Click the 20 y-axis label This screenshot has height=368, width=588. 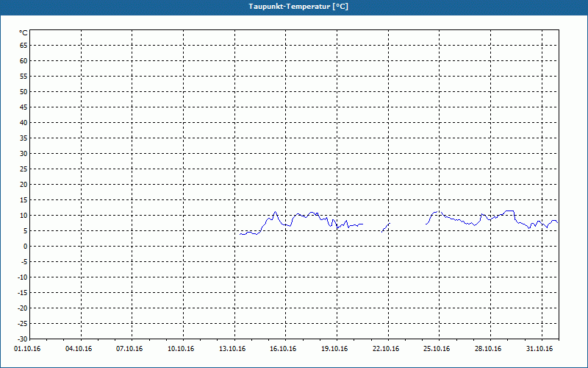coord(24,185)
